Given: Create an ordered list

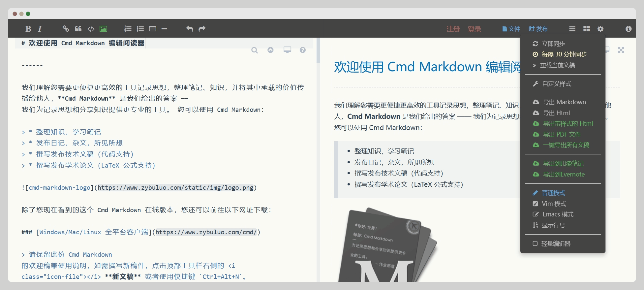Looking at the screenshot, I should [128, 29].
